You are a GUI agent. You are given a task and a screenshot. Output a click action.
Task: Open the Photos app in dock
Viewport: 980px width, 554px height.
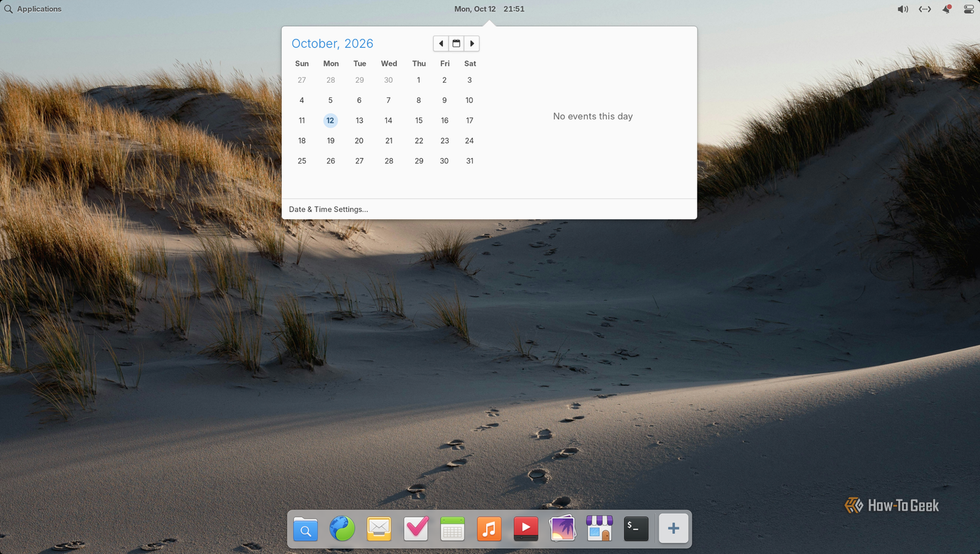[x=563, y=528]
